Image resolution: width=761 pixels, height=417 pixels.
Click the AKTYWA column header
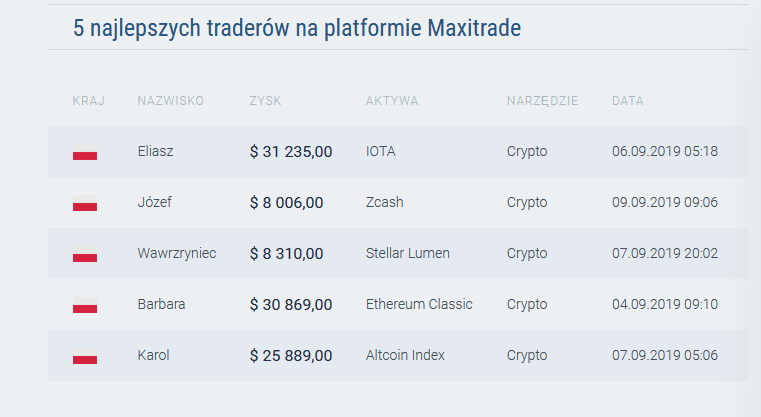click(x=392, y=100)
